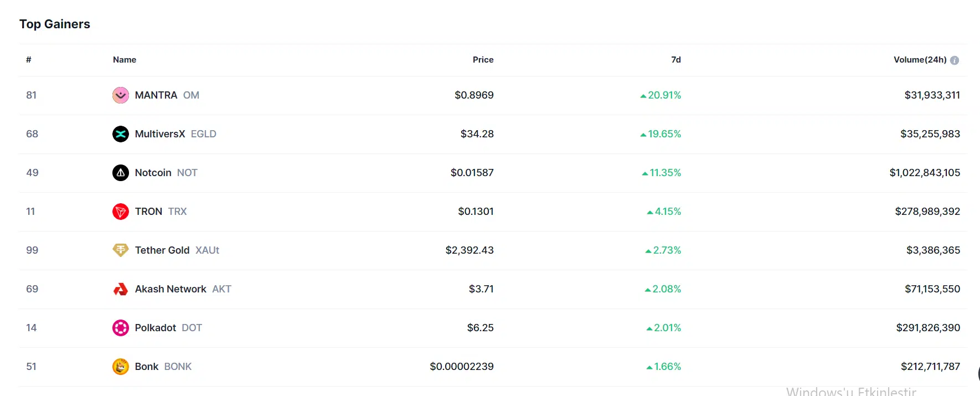Viewport: 980px width, 396px height.
Task: Sort by the 7d change column
Action: point(675,60)
